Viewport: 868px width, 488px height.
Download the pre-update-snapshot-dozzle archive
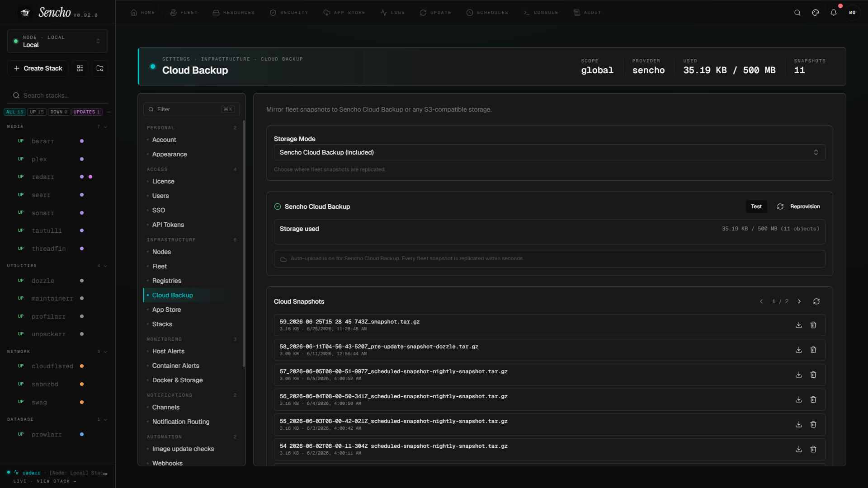click(799, 350)
